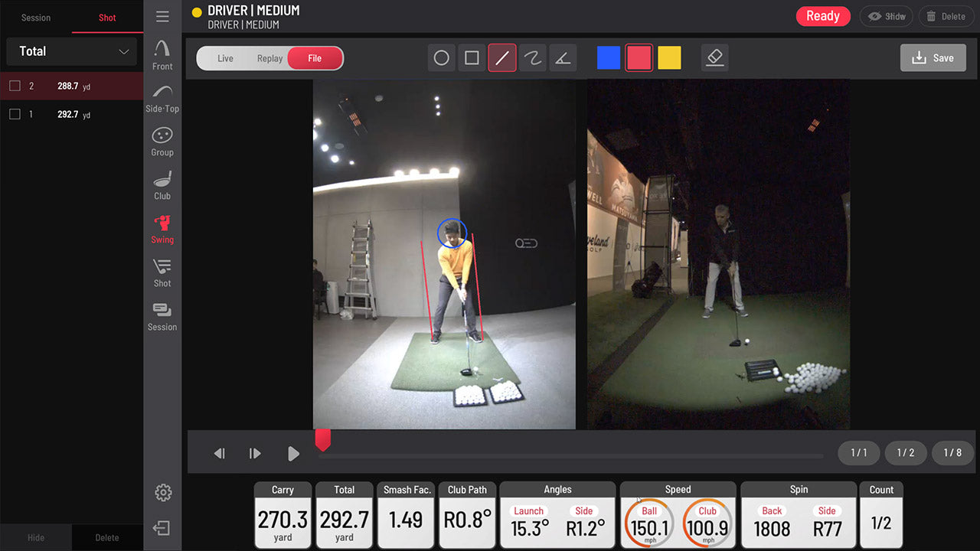Select the 1/8 playback speed button
The image size is (980, 551).
952,453
